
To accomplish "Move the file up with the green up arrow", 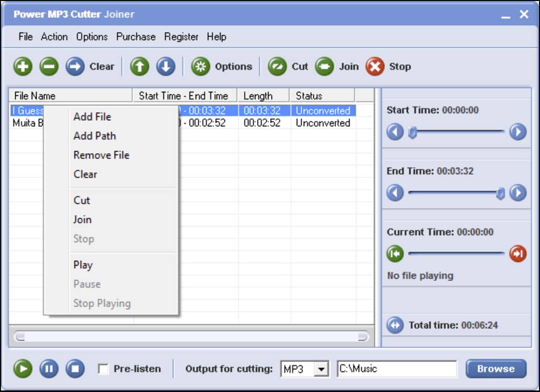I will [140, 66].
